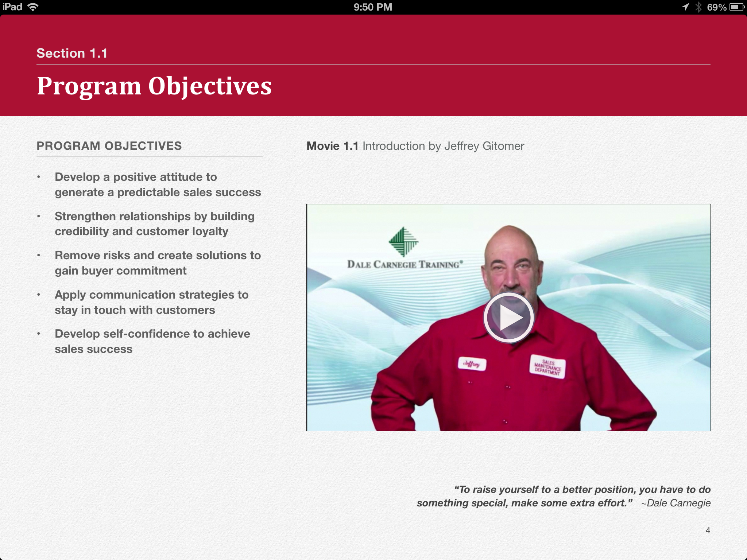The image size is (747, 560).
Task: Tap the Section 1.1 label
Action: tap(72, 53)
